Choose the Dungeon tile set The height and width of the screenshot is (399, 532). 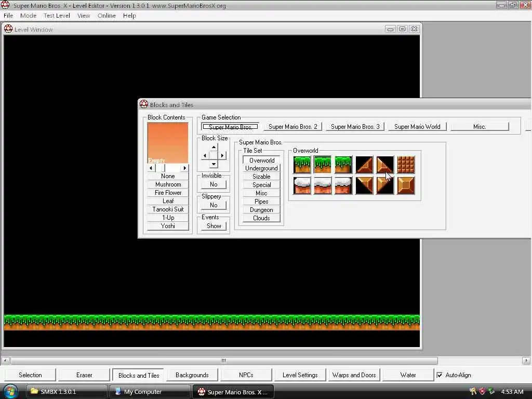[x=262, y=210]
